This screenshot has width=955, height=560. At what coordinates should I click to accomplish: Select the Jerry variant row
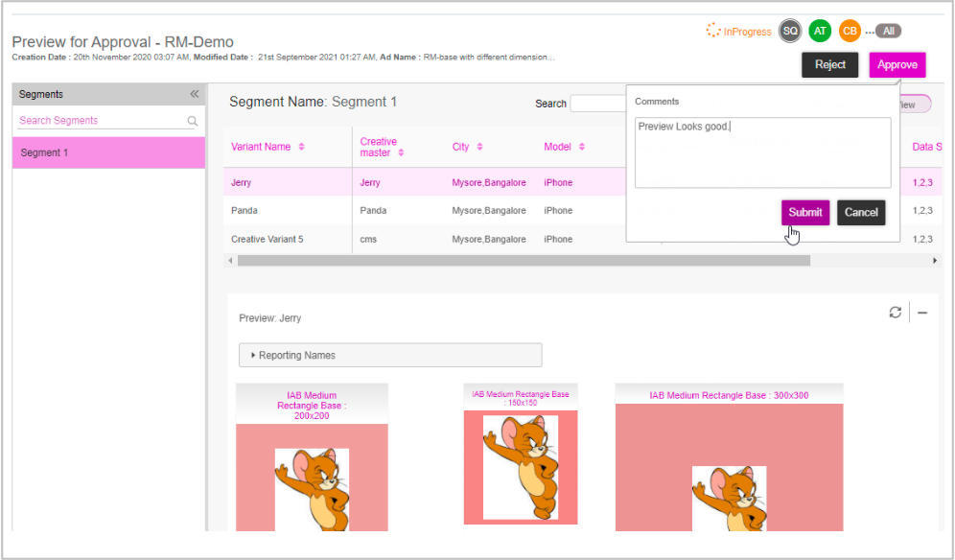425,182
